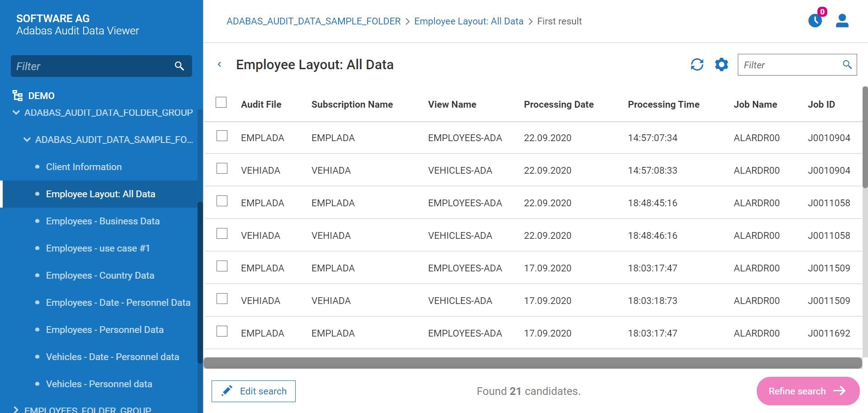Viewport: 868px width, 413px height.
Task: Sort by Subscription Name column header
Action: pyautogui.click(x=352, y=104)
